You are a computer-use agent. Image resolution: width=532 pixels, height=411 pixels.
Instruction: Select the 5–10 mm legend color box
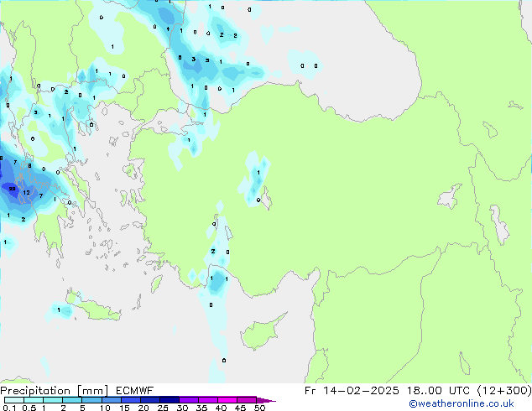click(91, 400)
